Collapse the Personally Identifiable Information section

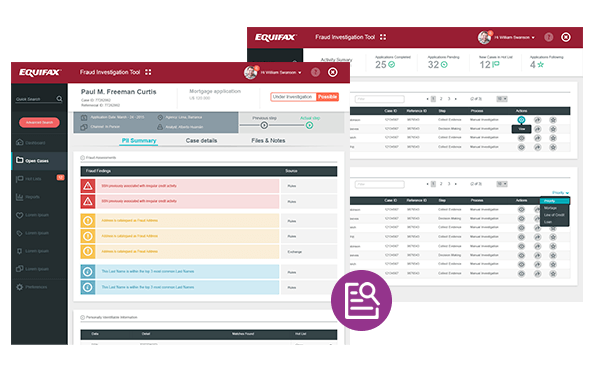[82, 317]
